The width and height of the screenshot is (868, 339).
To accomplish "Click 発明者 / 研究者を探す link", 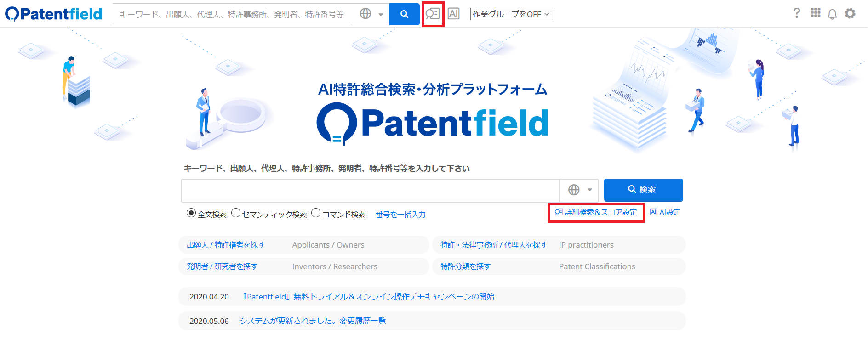I will (x=222, y=266).
